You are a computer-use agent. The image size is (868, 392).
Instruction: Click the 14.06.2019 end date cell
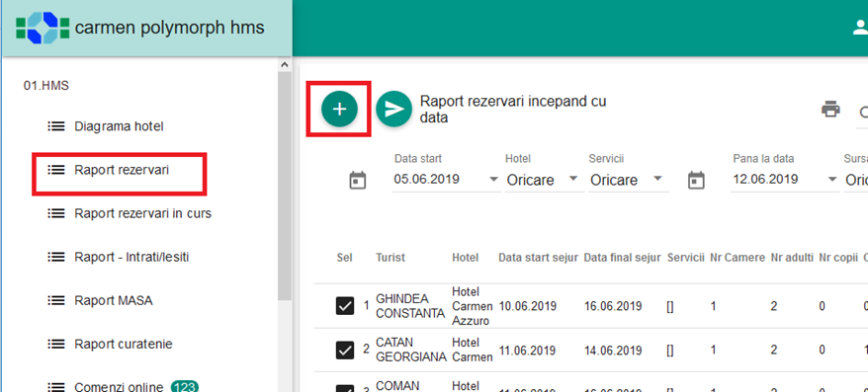point(613,351)
